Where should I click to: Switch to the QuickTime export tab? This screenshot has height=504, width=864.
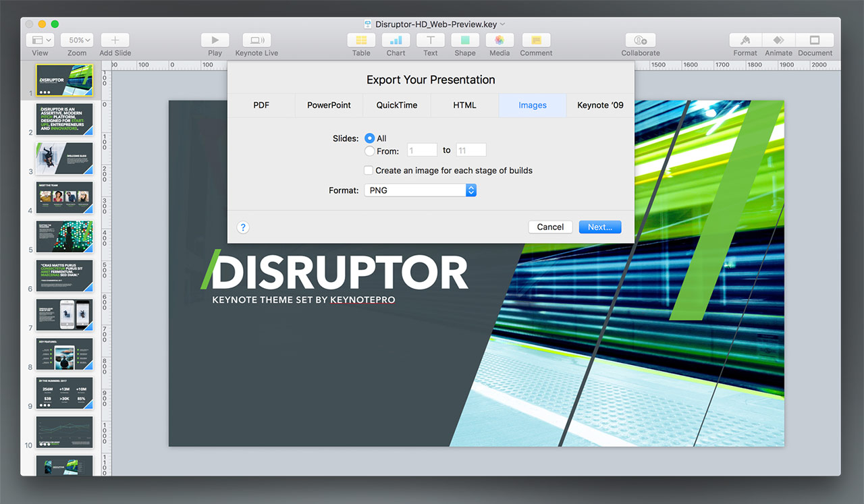397,105
